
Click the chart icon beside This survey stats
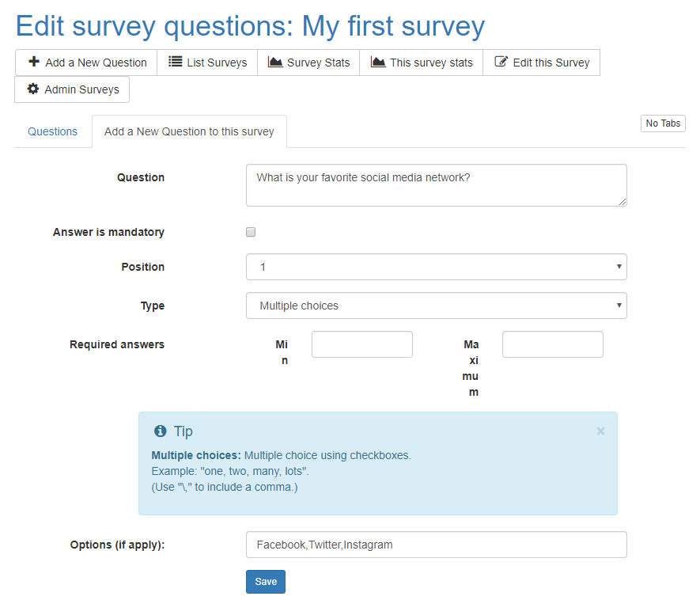[x=378, y=62]
